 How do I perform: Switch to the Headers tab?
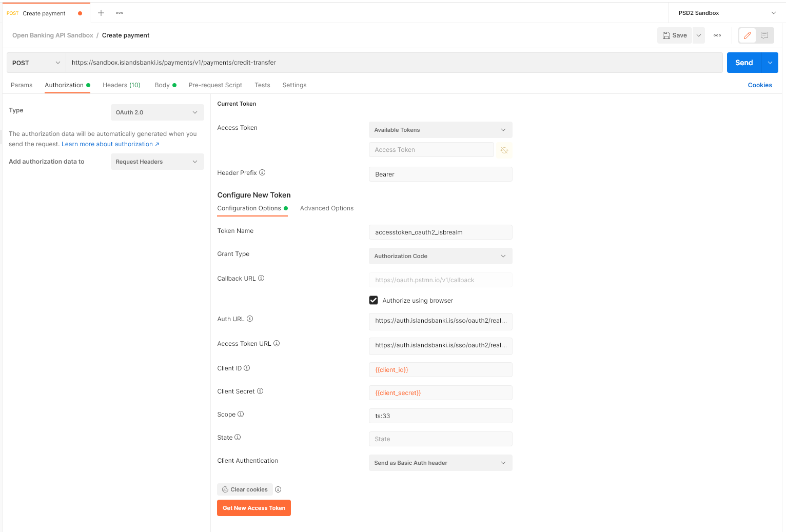point(121,85)
